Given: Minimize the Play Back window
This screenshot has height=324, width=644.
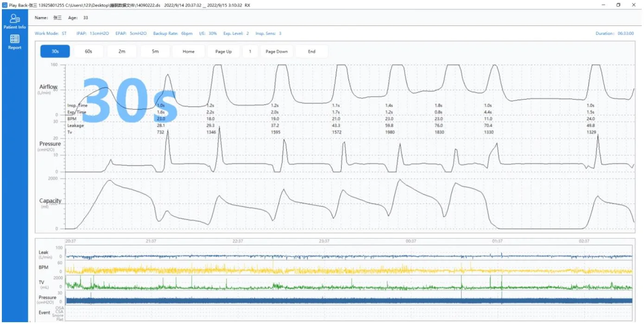Looking at the screenshot, I should (603, 5).
